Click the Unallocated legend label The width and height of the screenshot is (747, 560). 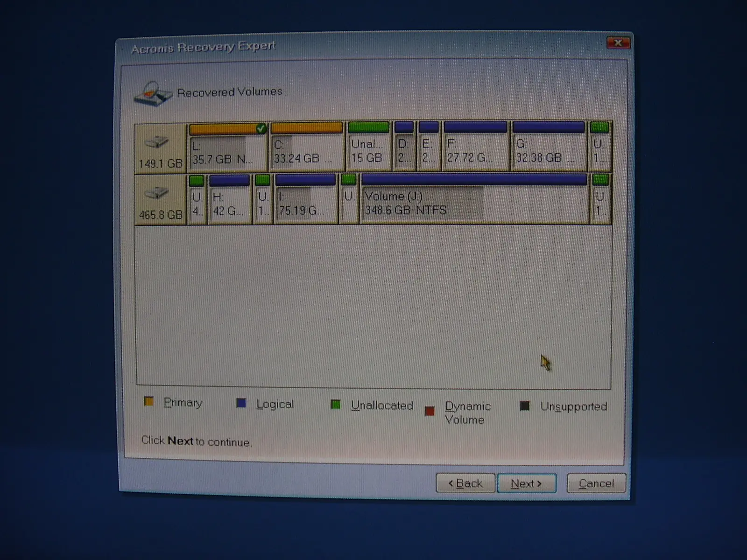click(382, 405)
